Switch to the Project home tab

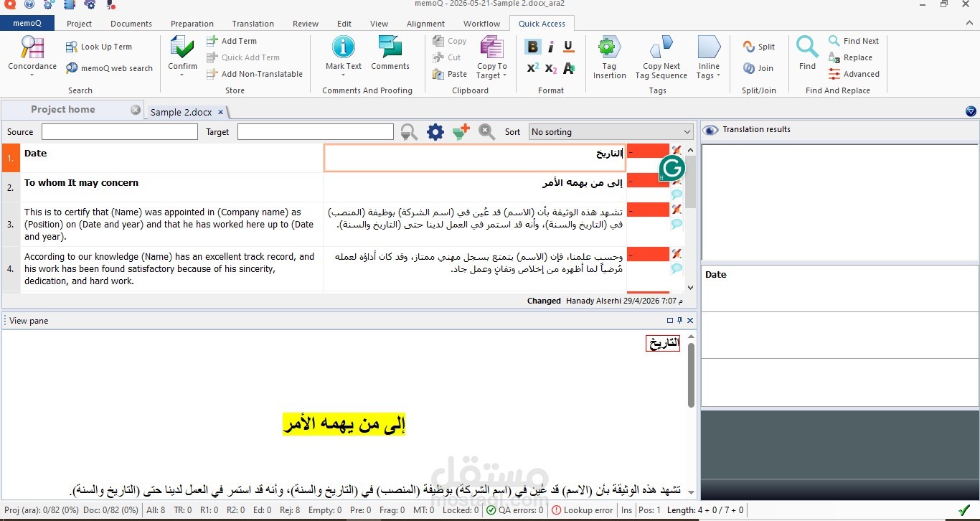pyautogui.click(x=63, y=109)
